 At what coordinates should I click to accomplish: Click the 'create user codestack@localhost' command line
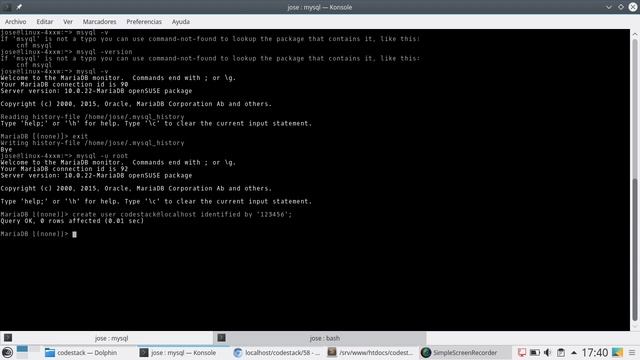pyautogui.click(x=146, y=214)
